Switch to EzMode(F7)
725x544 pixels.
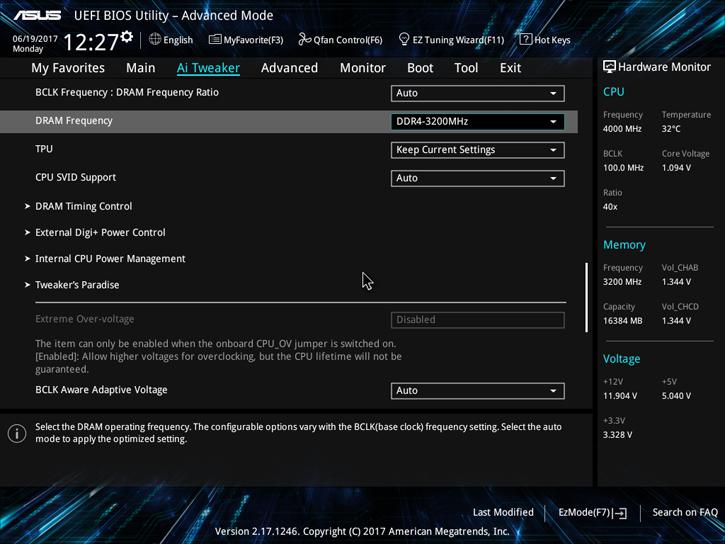[x=592, y=513]
